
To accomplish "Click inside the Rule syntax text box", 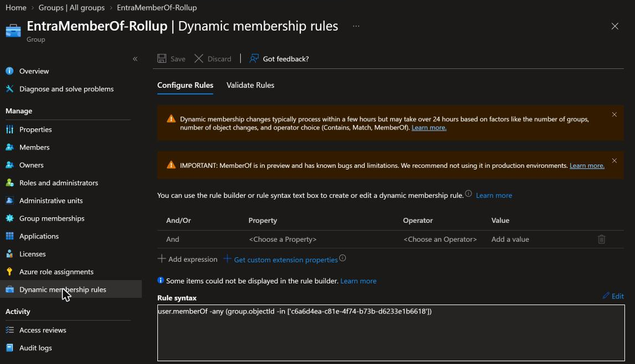I will [x=391, y=333].
